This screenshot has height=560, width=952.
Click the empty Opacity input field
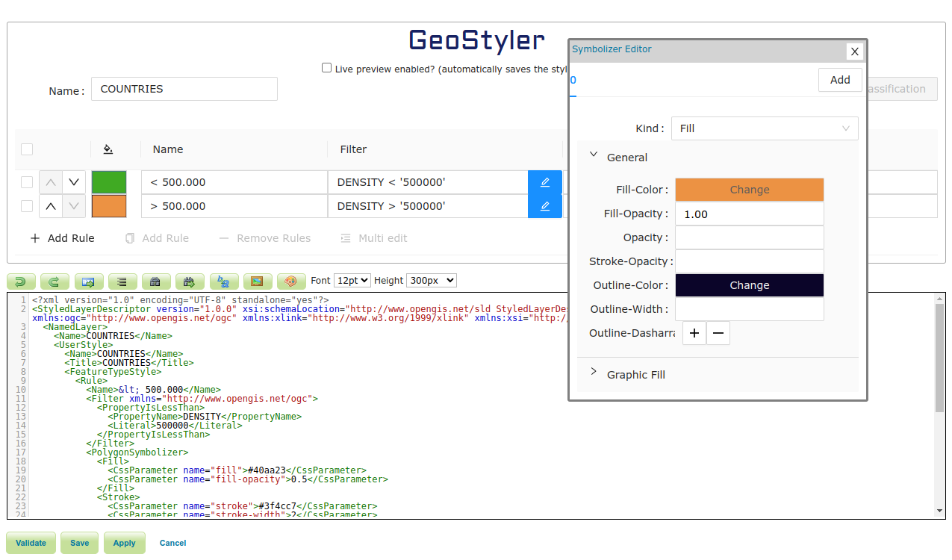[750, 237]
